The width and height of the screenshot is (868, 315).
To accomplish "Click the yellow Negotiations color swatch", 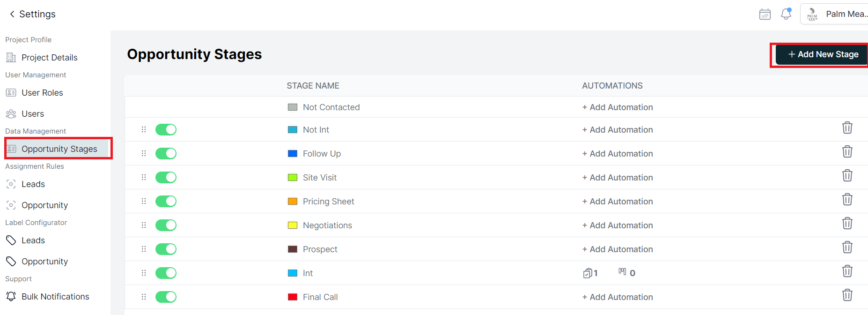I will tap(293, 225).
